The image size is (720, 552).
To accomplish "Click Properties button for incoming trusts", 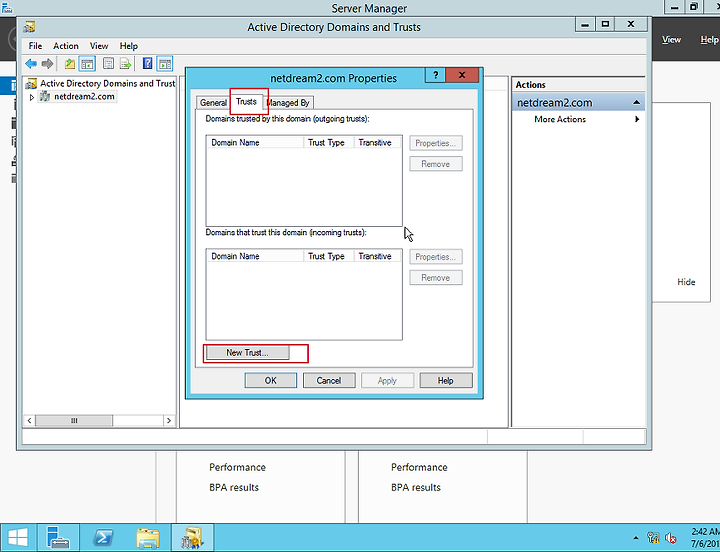I will pyautogui.click(x=436, y=257).
